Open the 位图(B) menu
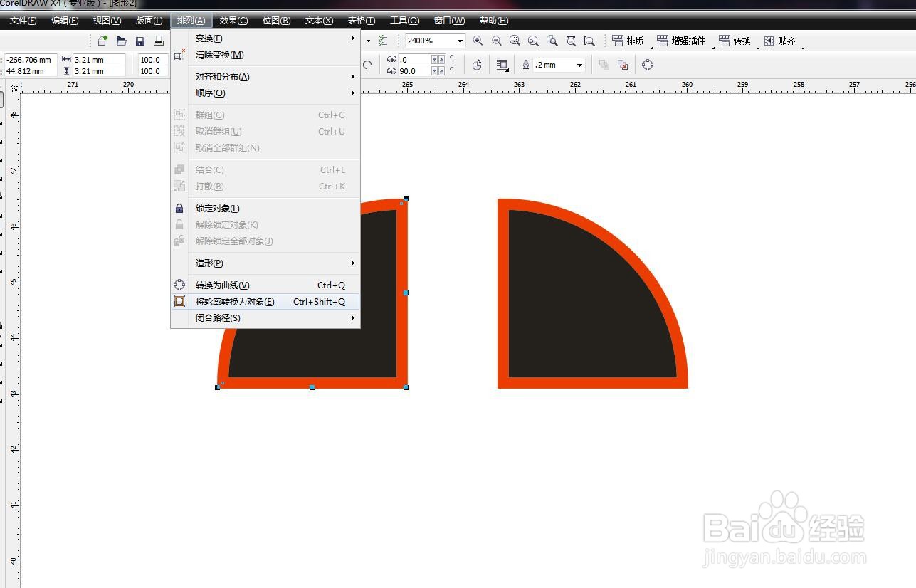The width and height of the screenshot is (916, 588). pos(277,21)
